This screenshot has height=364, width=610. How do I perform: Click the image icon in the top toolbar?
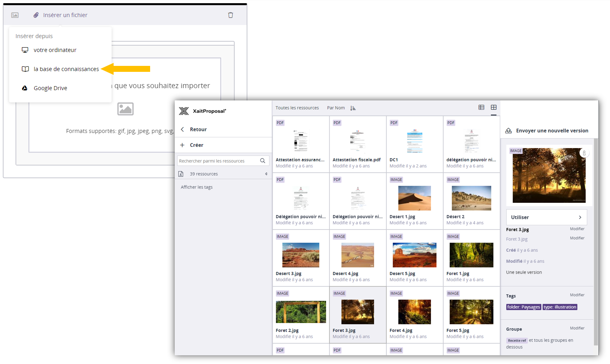15,15
